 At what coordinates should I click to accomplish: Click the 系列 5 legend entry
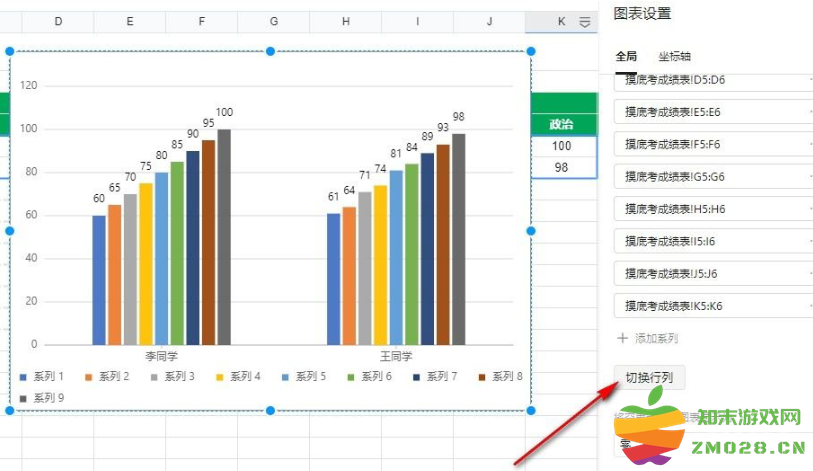click(x=301, y=377)
